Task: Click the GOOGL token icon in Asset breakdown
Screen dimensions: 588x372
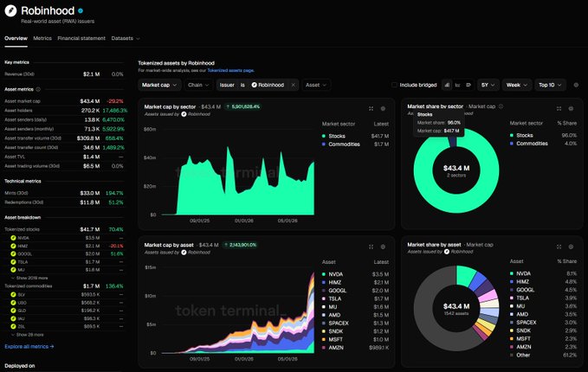Action: (13, 254)
